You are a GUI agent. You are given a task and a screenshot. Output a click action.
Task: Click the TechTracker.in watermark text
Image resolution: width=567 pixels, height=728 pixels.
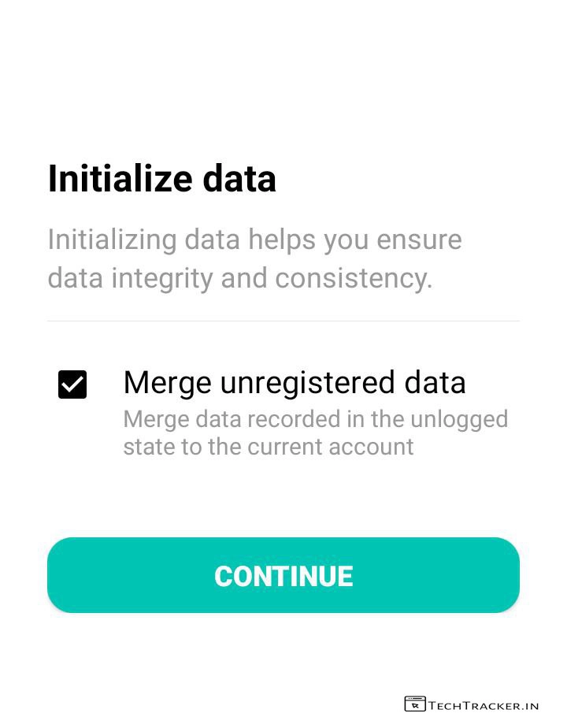click(x=483, y=705)
